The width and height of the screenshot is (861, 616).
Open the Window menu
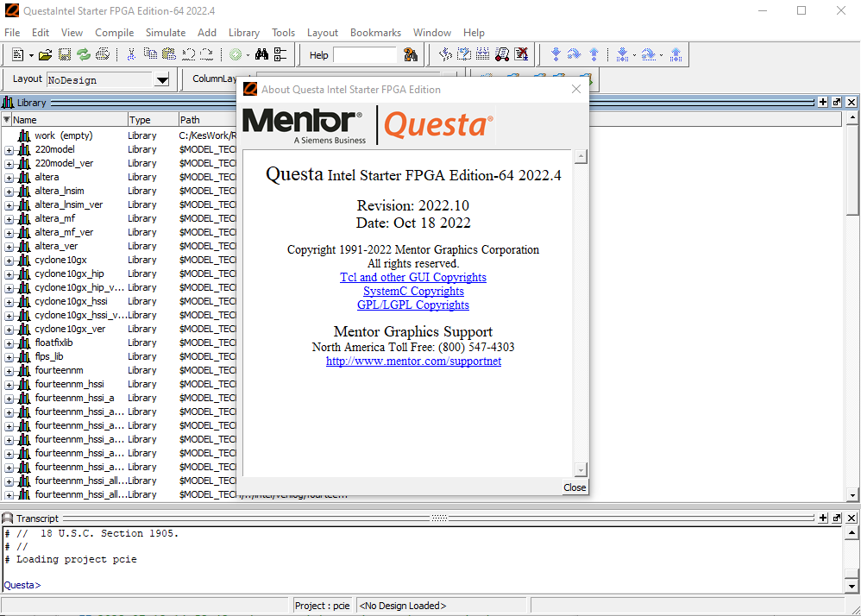(x=432, y=33)
